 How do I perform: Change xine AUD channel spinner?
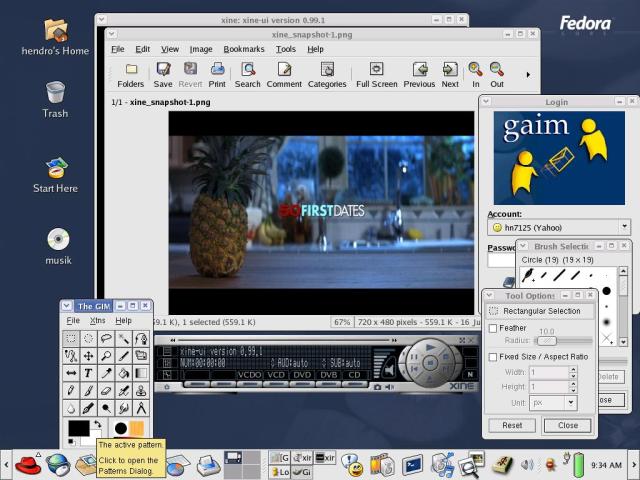(273, 363)
